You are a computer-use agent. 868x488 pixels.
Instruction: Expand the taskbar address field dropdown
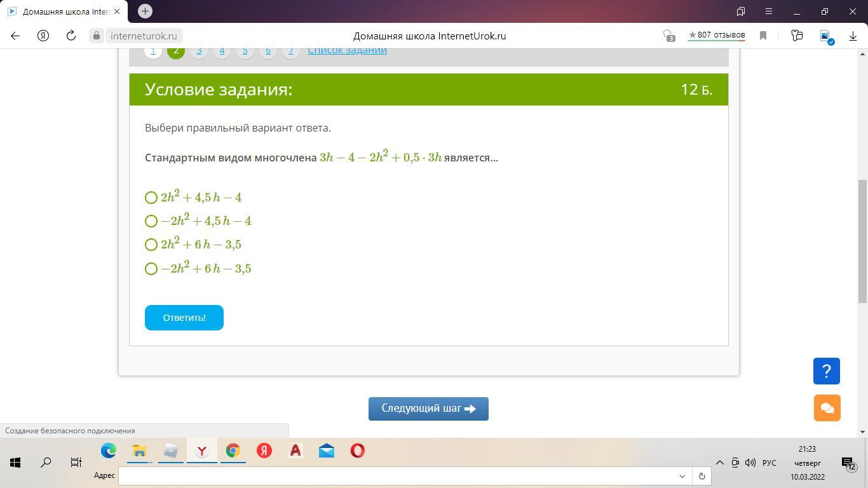[682, 476]
